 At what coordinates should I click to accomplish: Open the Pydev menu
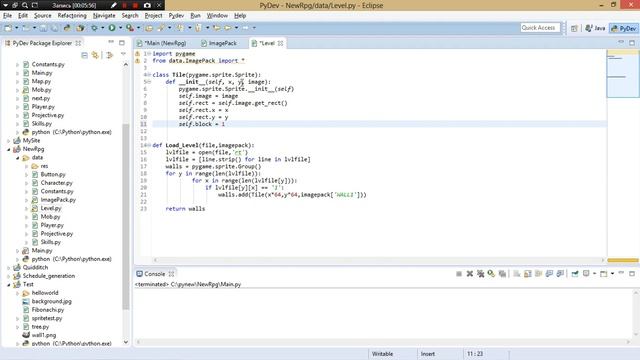pyautogui.click(x=176, y=16)
